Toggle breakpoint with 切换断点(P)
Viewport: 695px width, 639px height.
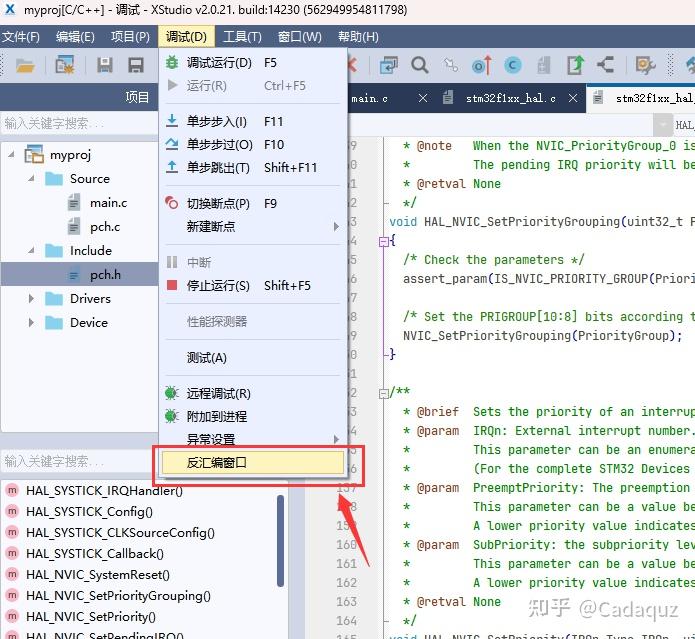point(253,203)
